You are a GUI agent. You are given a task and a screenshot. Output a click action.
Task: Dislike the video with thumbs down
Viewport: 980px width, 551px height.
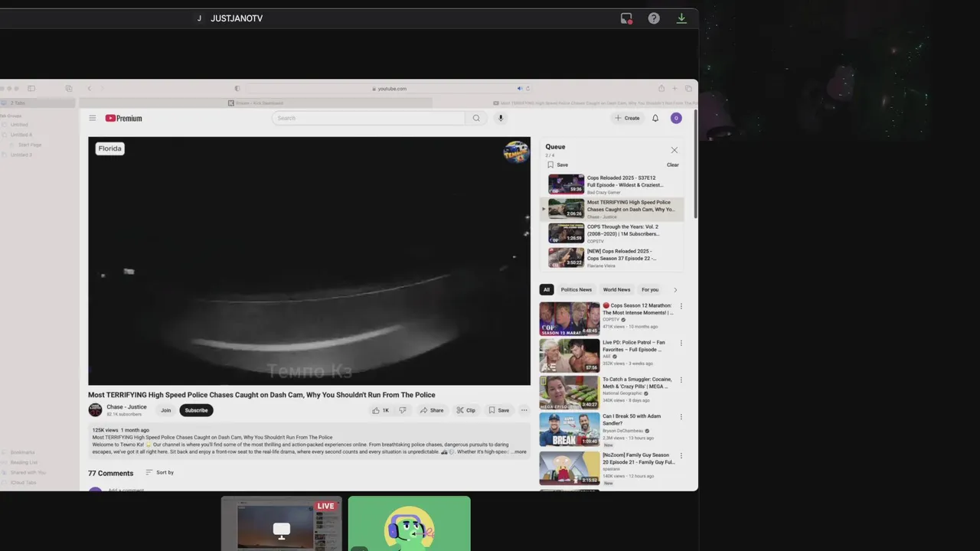403,410
